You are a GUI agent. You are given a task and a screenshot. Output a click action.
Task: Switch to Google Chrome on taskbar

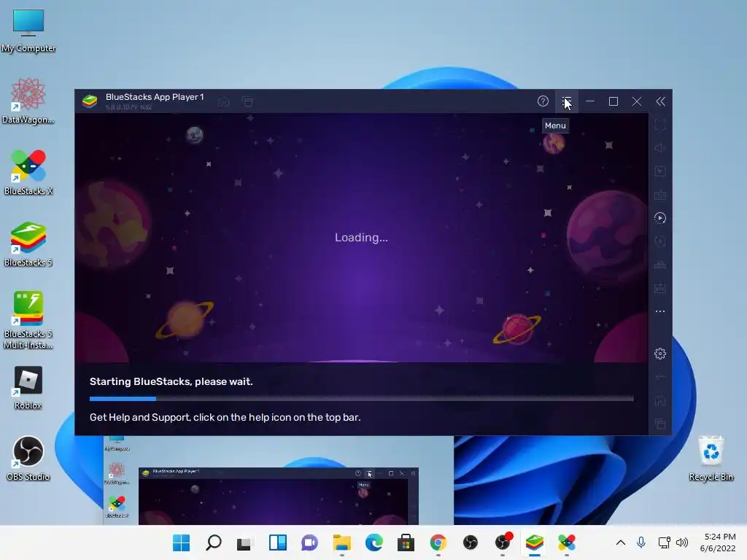[x=438, y=542]
